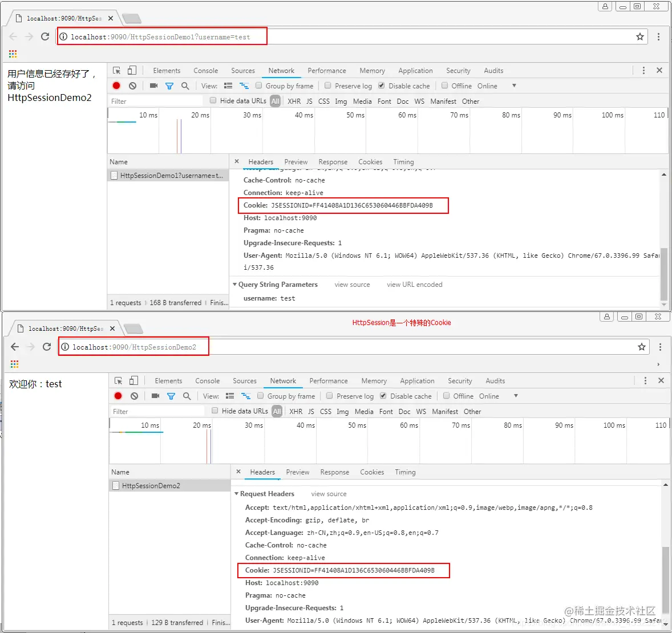Select the All filter in top DevTools

pos(275,102)
